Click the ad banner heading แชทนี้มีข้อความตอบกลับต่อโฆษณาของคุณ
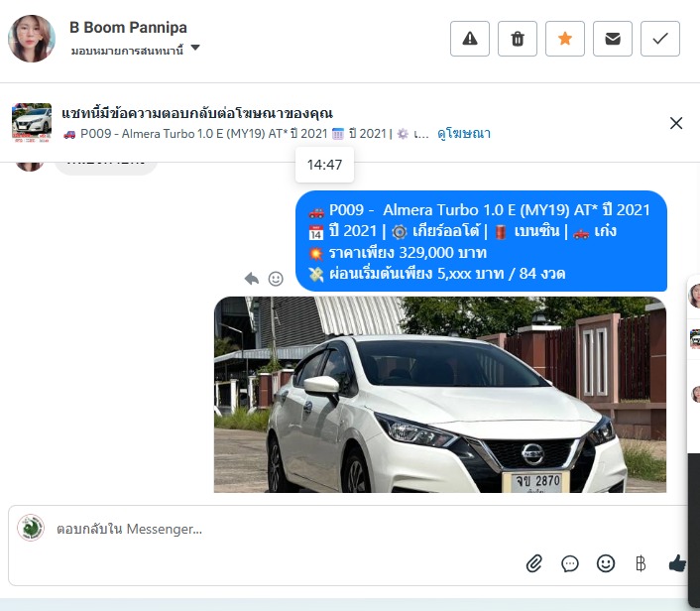The image size is (700, 611). pos(197,113)
